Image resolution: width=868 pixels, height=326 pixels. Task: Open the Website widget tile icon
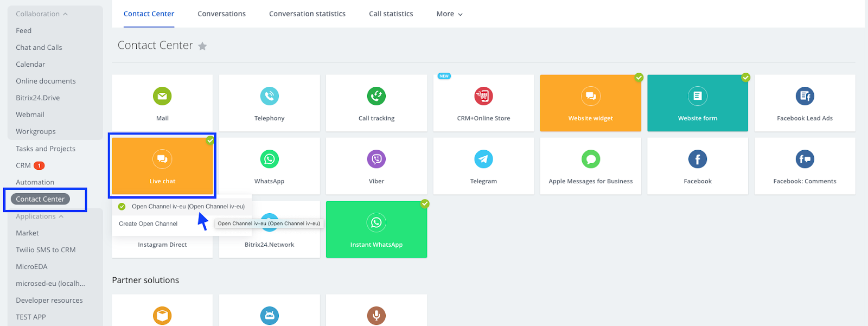click(x=591, y=96)
